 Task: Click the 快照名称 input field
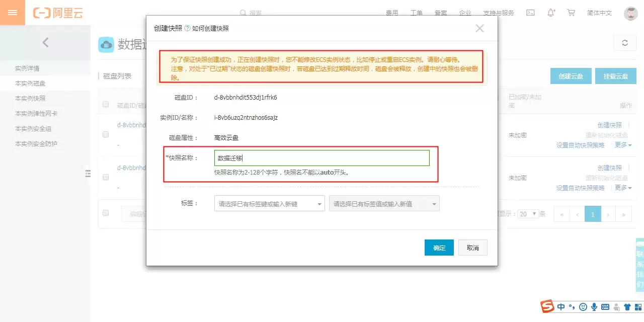click(322, 158)
